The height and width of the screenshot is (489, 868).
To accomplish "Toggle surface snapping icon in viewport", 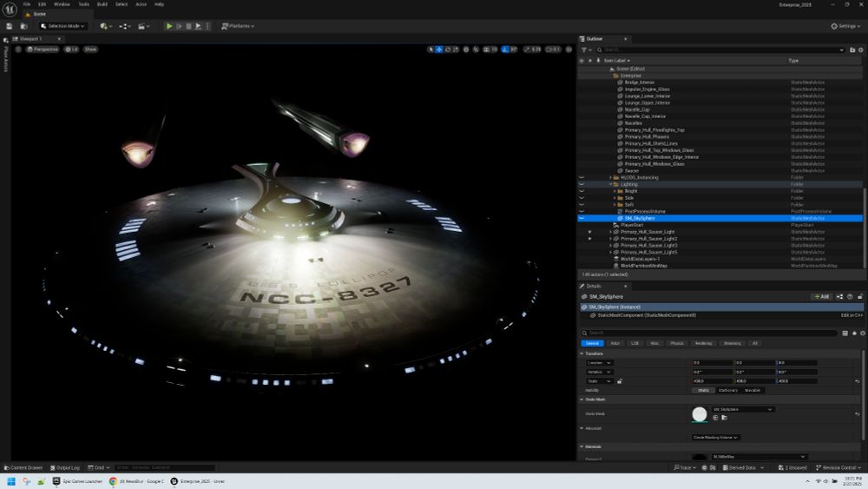I will [x=476, y=50].
